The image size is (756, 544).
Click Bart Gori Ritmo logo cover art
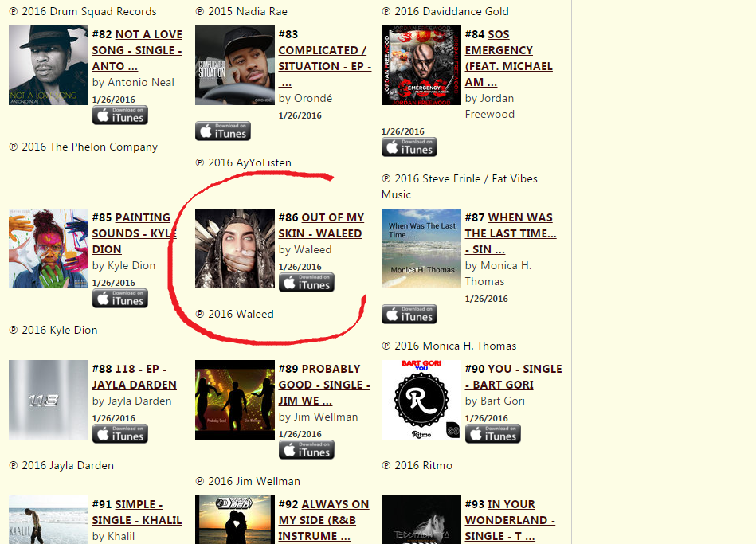tap(421, 400)
